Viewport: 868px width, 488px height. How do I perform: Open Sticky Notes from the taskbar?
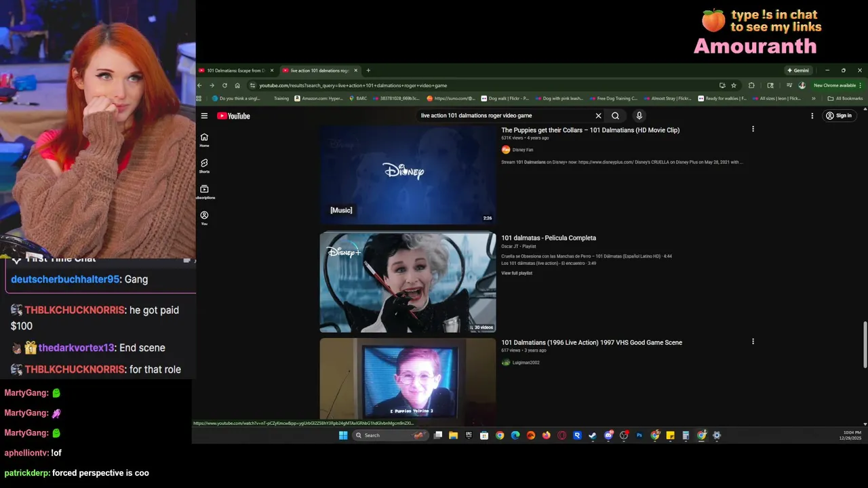(670, 435)
